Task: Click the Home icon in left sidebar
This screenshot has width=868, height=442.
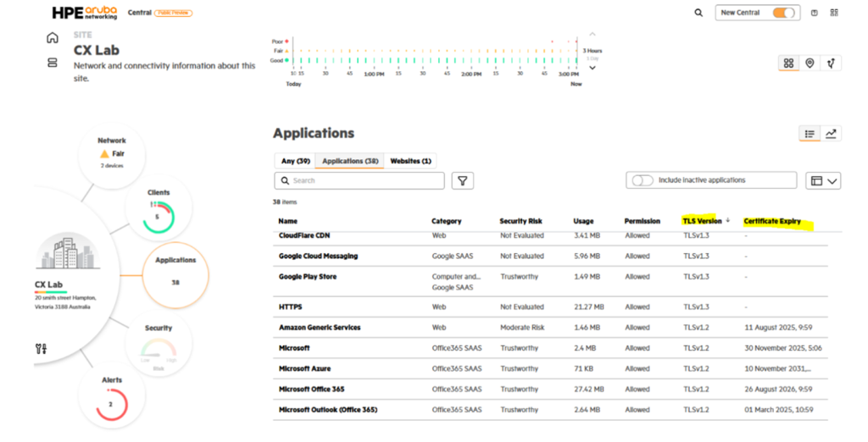Action: coord(53,38)
